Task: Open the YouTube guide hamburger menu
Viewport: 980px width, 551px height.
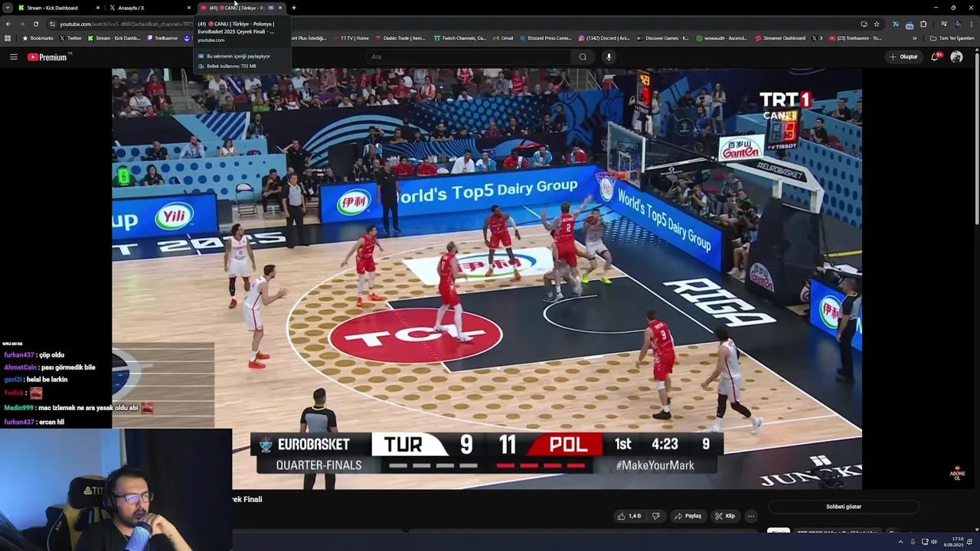Action: pos(13,57)
